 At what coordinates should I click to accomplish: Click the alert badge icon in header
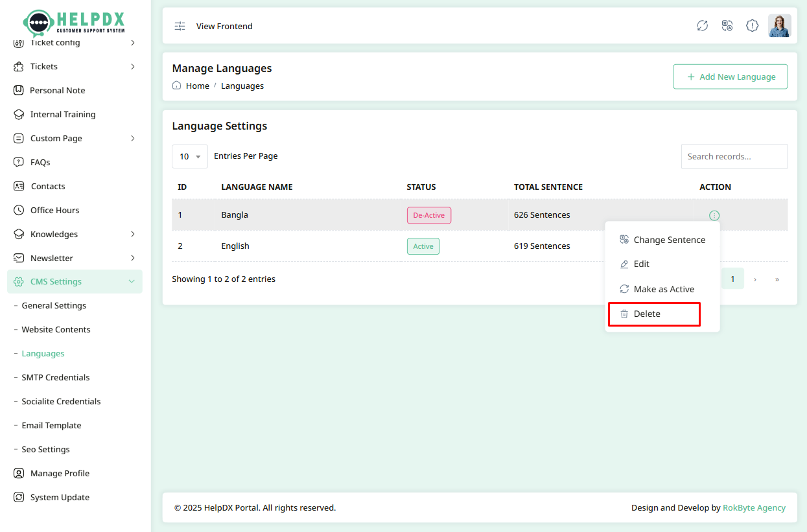752,26
